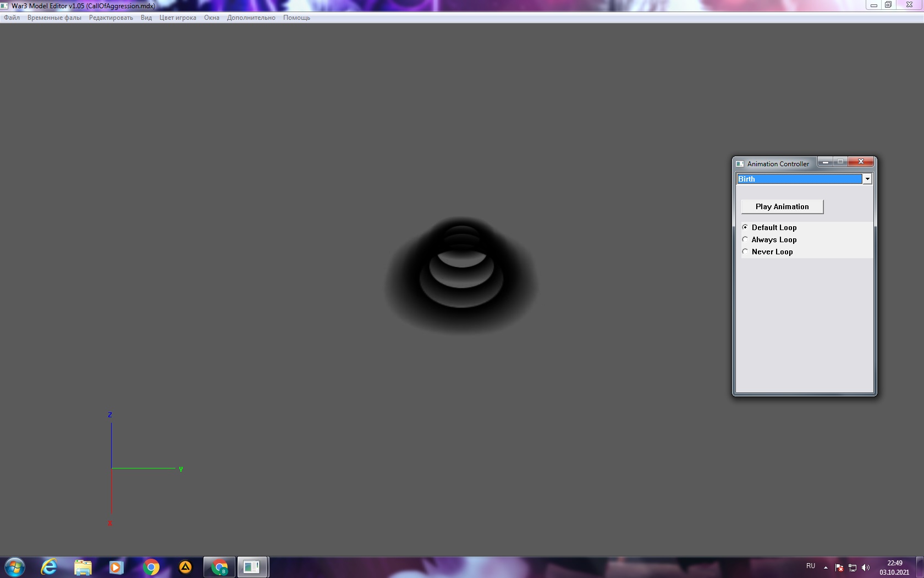The image size is (924, 578).
Task: Open the Файл menu
Action: 12,18
